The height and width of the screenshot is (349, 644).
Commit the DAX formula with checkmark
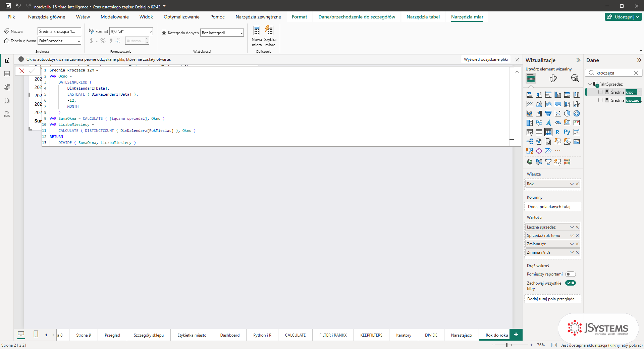tap(32, 70)
